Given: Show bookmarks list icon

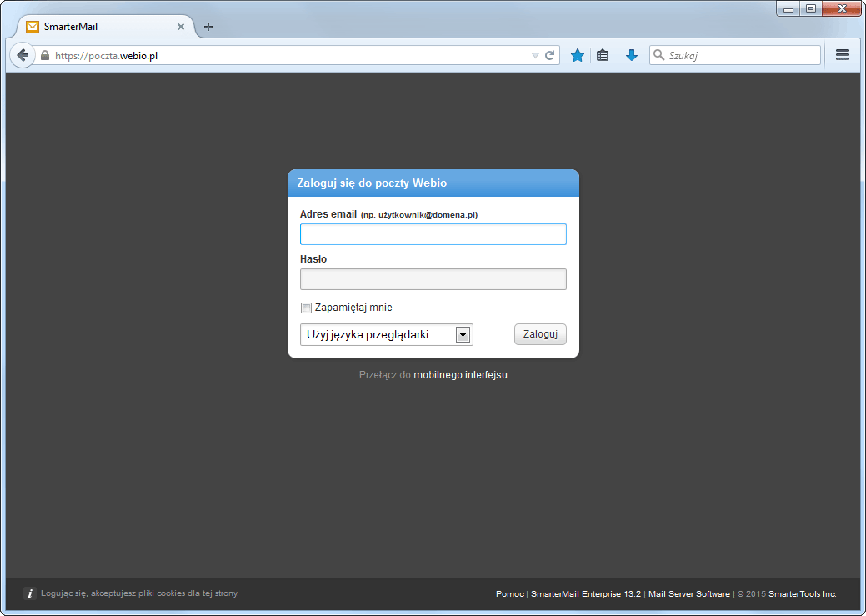Looking at the screenshot, I should 603,55.
